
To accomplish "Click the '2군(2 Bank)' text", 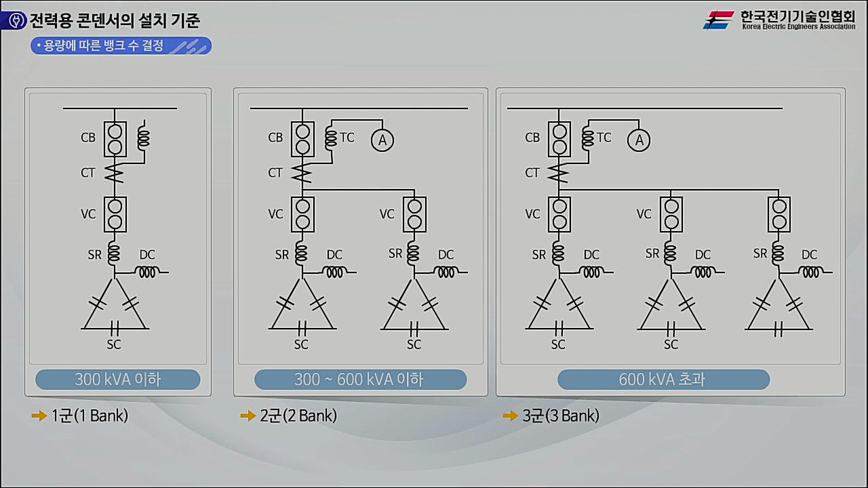I will tap(298, 415).
